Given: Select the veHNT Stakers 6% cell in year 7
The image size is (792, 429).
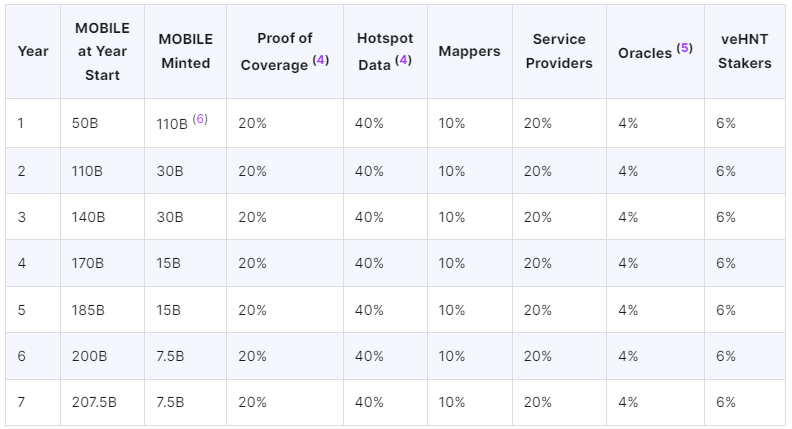Looking at the screenshot, I should click(x=726, y=402).
